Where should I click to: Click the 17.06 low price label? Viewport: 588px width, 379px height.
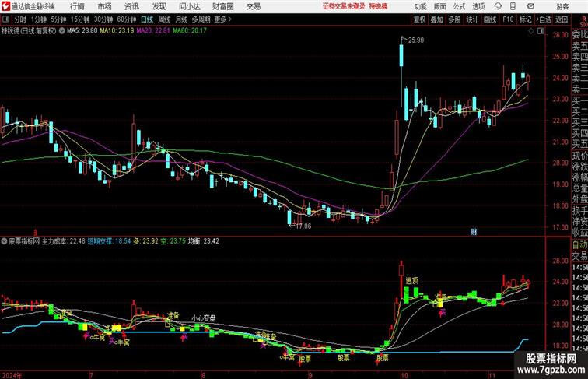click(303, 226)
